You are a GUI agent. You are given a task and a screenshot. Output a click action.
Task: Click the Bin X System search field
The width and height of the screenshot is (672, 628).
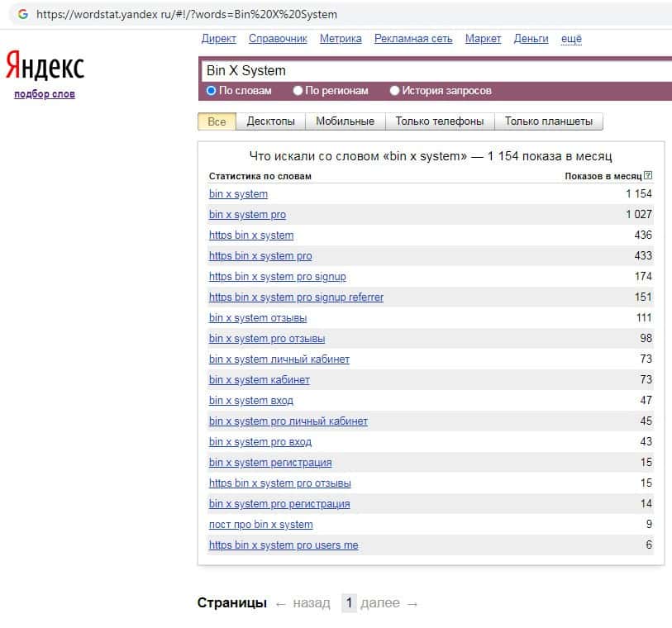pyautogui.click(x=430, y=71)
